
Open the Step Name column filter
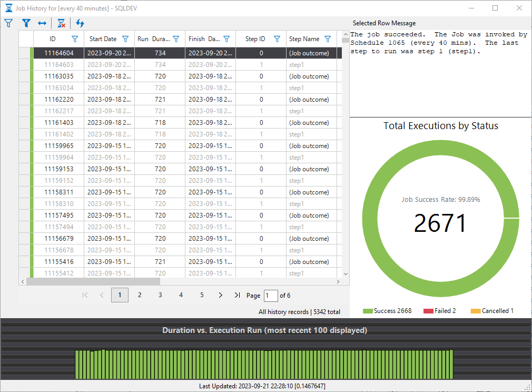point(328,39)
